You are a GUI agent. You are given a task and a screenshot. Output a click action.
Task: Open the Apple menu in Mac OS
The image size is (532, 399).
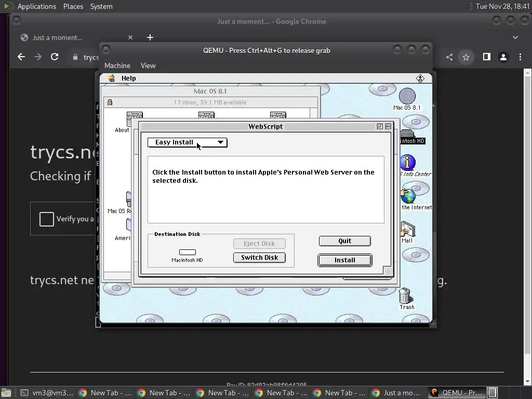[112, 78]
